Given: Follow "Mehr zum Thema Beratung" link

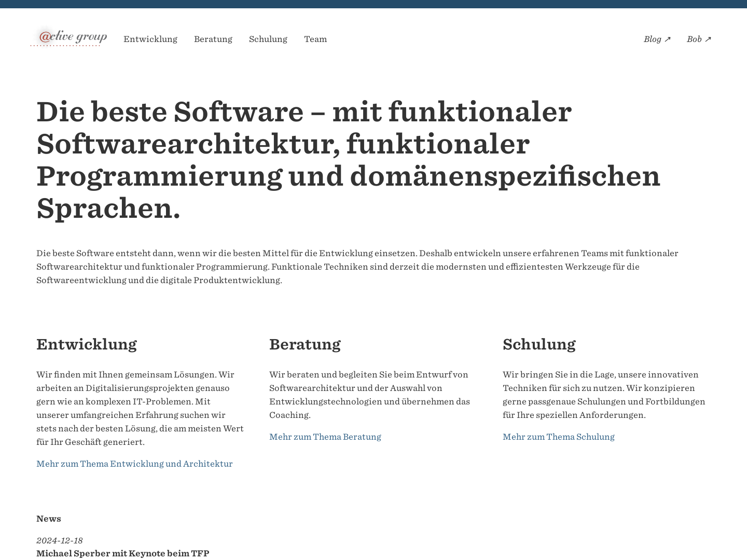Looking at the screenshot, I should (x=325, y=437).
